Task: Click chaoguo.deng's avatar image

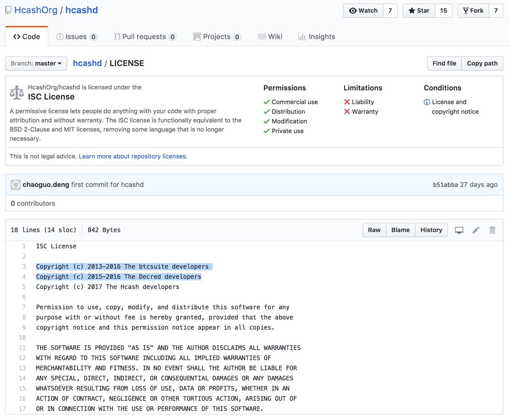Action: point(16,185)
